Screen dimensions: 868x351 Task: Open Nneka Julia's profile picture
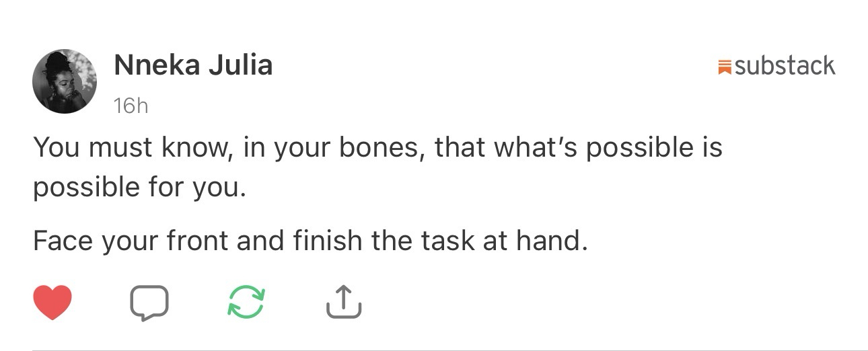(65, 81)
